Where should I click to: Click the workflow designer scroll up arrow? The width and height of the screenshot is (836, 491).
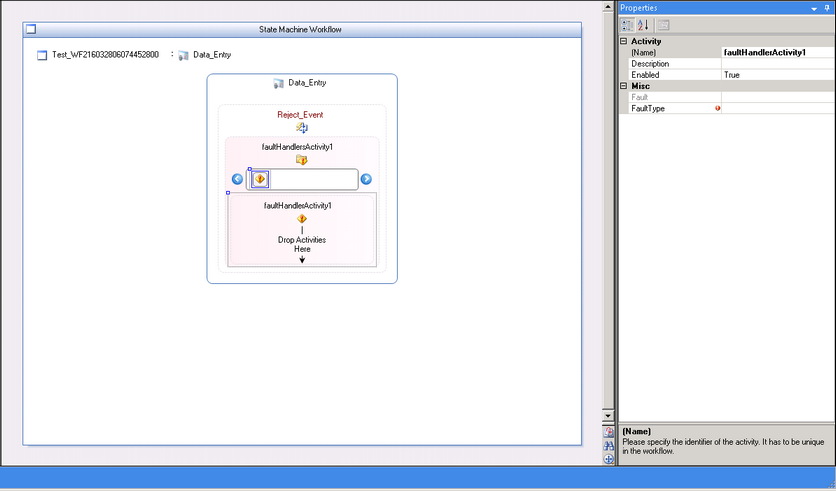pyautogui.click(x=608, y=6)
